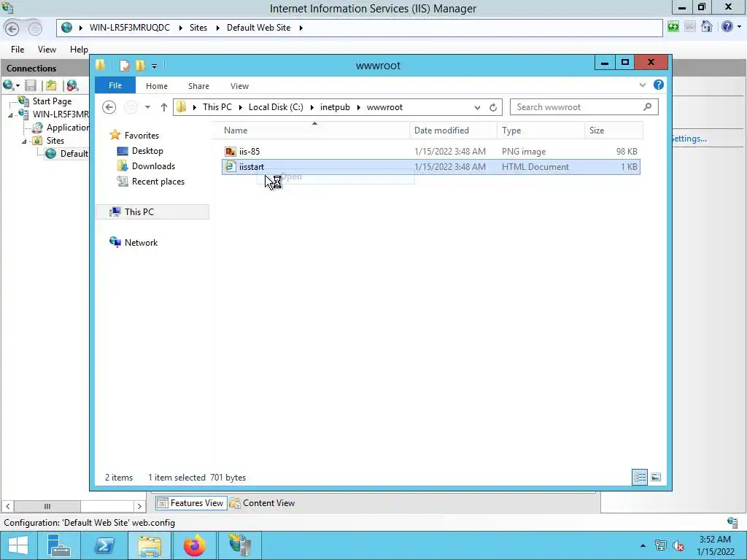Click the Explorer back arrow button
The image size is (747, 560).
click(x=109, y=107)
